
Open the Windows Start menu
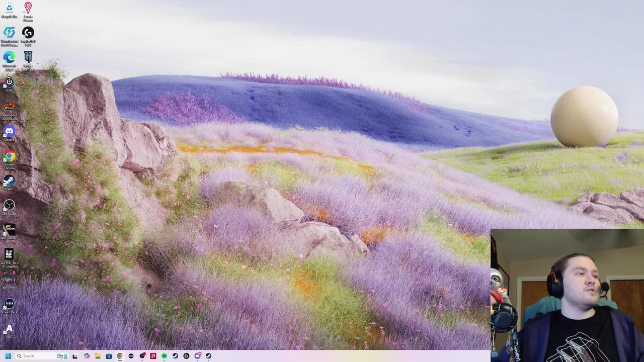pyautogui.click(x=8, y=356)
